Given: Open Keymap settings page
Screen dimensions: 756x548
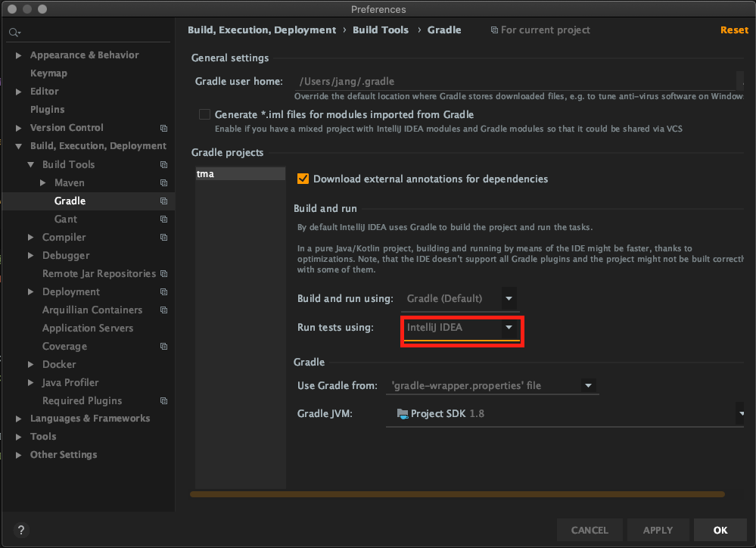Looking at the screenshot, I should [x=48, y=73].
